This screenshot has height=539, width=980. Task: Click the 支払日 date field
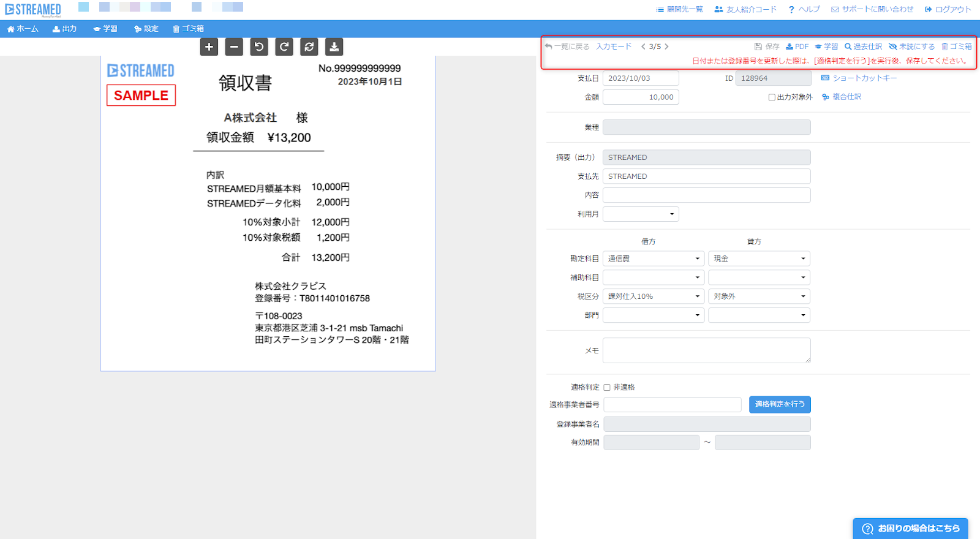[x=641, y=78]
